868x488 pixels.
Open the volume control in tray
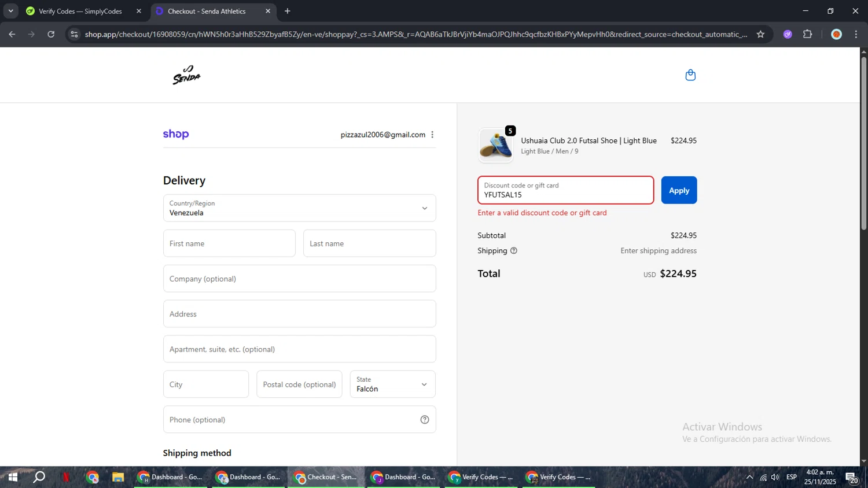[x=775, y=477]
